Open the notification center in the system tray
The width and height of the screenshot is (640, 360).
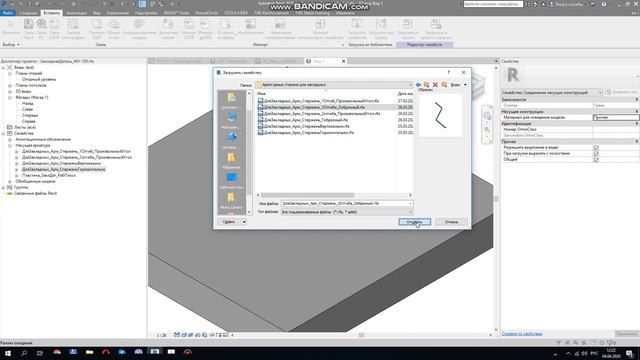(x=629, y=353)
